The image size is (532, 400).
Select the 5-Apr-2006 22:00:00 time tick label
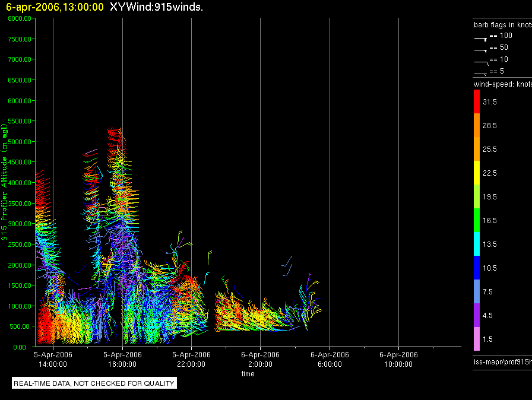point(191,359)
